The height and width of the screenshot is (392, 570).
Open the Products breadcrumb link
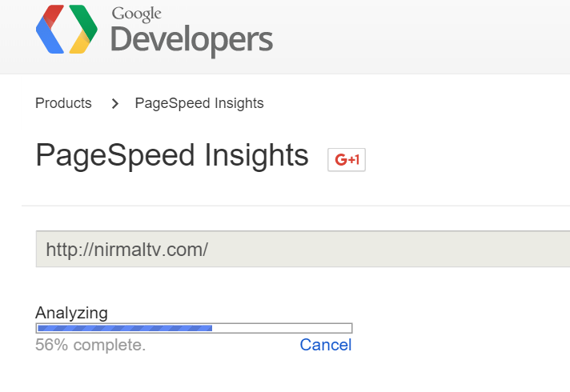tap(63, 103)
